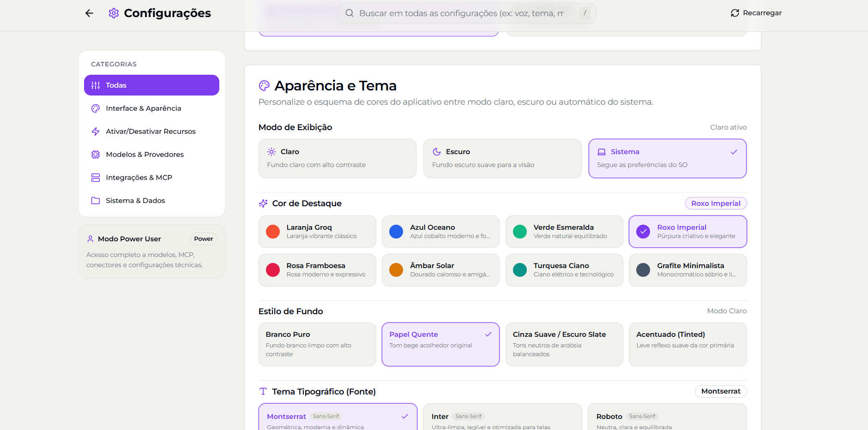This screenshot has width=868, height=430.
Task: Pick Verde Esmeralda accent color
Action: (x=564, y=232)
